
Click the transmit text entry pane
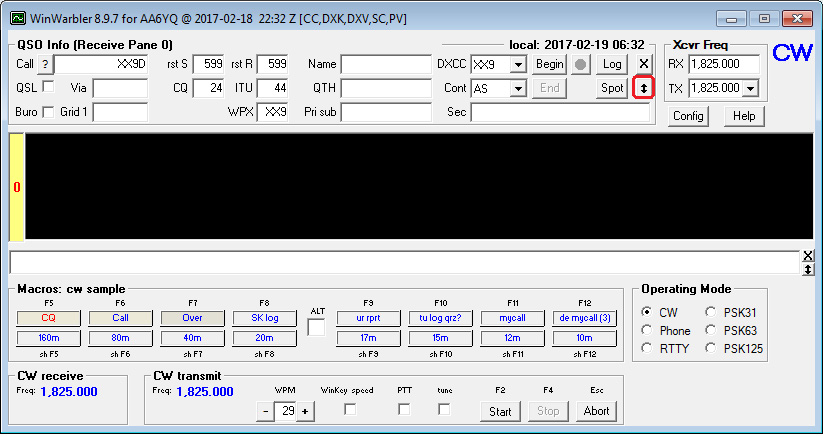[x=405, y=262]
